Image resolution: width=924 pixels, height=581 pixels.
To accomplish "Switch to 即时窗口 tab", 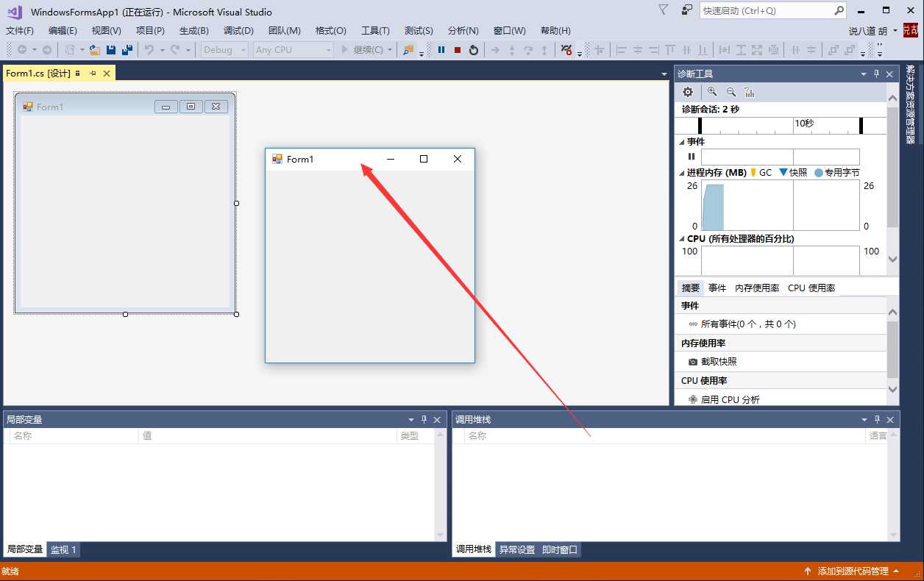I will pyautogui.click(x=560, y=549).
